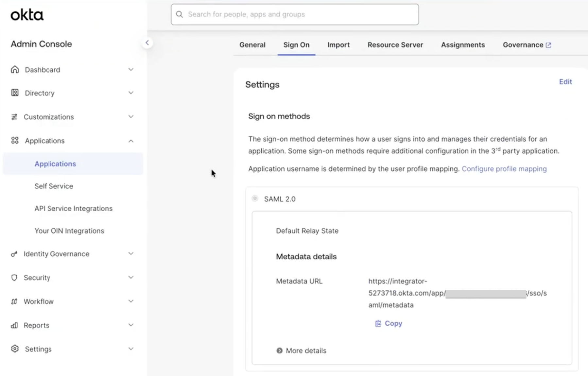The width and height of the screenshot is (588, 376).
Task: Click the Settings gear icon
Action: pos(15,349)
